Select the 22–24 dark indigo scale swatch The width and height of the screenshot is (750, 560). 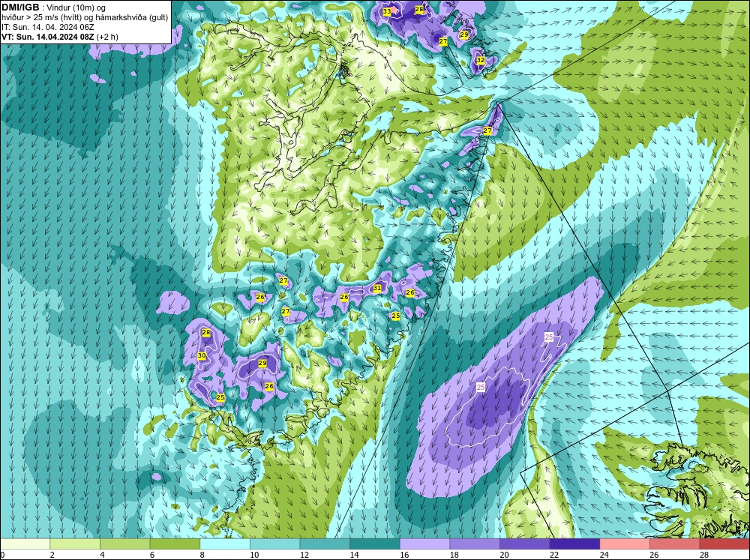tap(574, 544)
